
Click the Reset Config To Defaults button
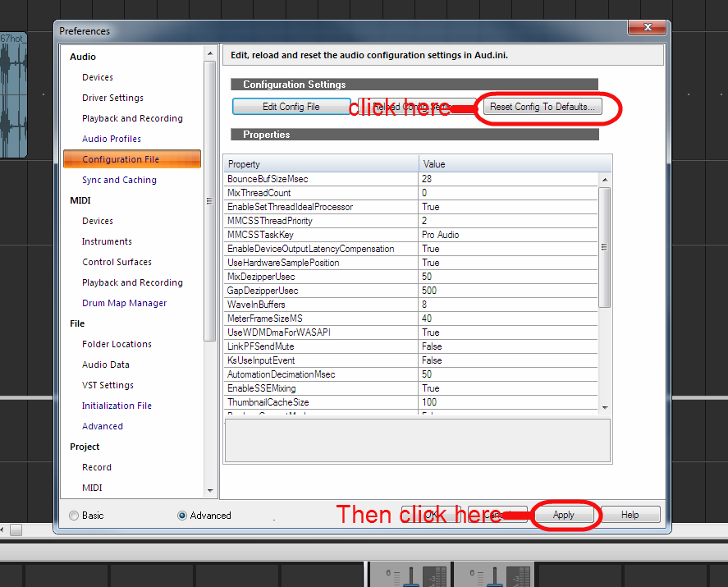click(543, 107)
